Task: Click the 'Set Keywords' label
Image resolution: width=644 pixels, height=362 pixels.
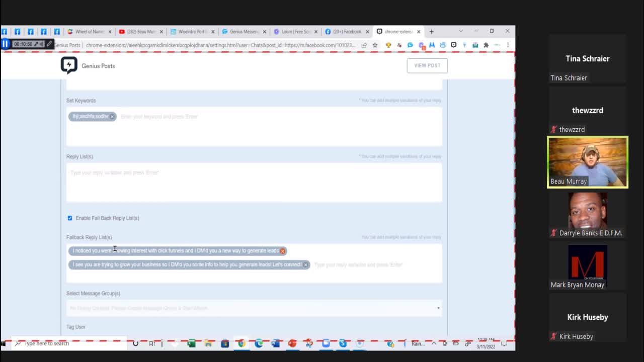Action: click(81, 101)
